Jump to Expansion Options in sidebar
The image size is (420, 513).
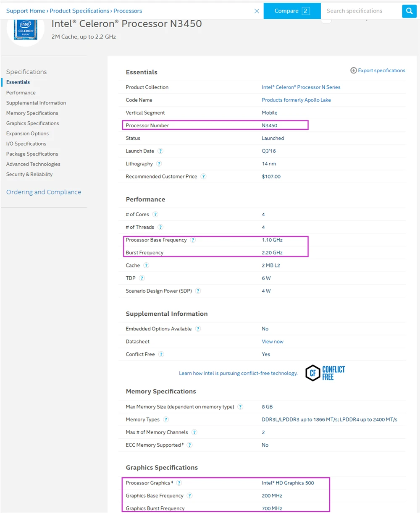click(x=27, y=133)
